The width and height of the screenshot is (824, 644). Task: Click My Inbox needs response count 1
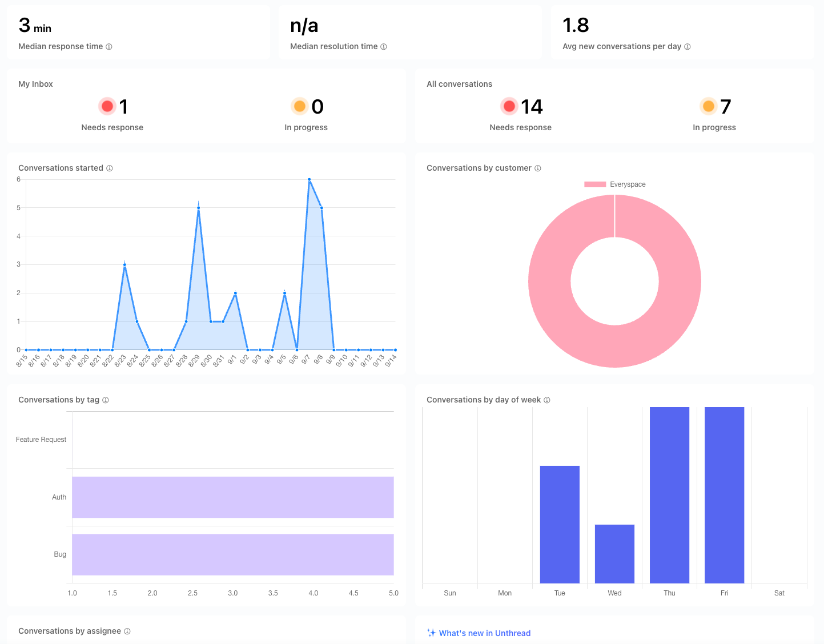[x=123, y=107]
